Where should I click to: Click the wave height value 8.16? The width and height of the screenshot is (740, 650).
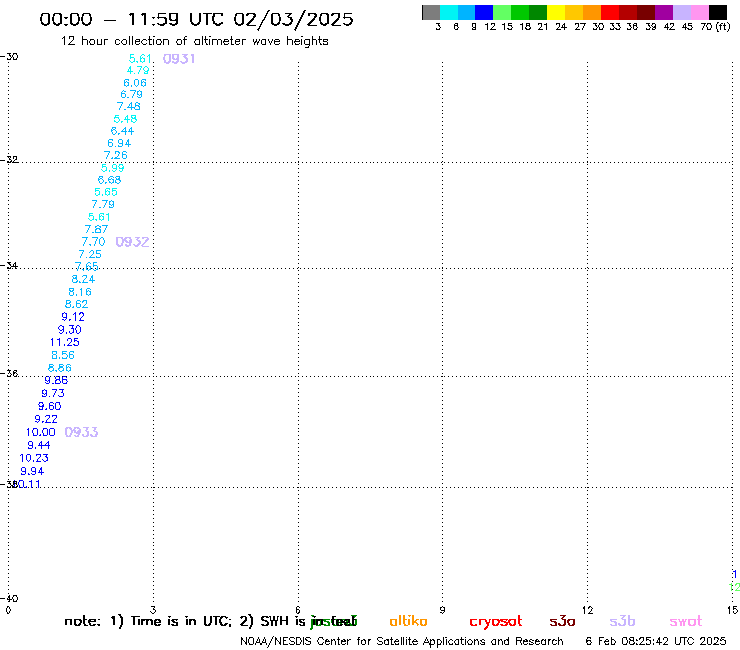click(x=80, y=292)
